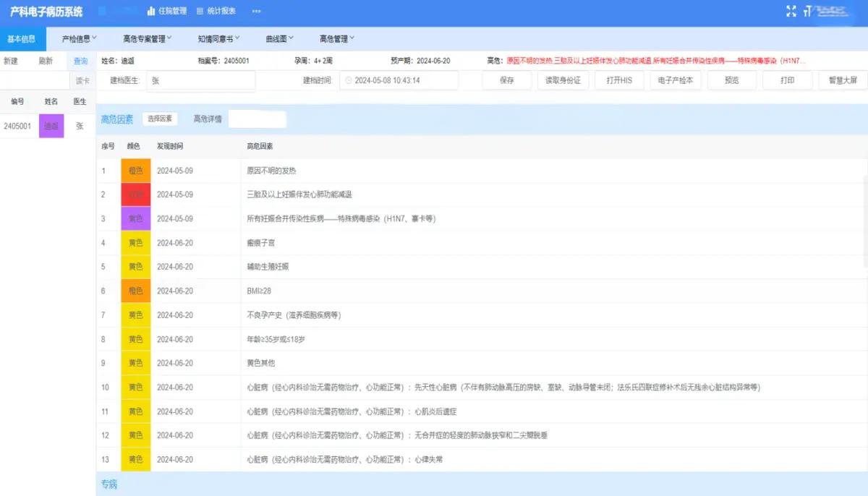This screenshot has width=868, height=496.
Task: Switch to the 基本信息 tab
Action: [x=22, y=39]
